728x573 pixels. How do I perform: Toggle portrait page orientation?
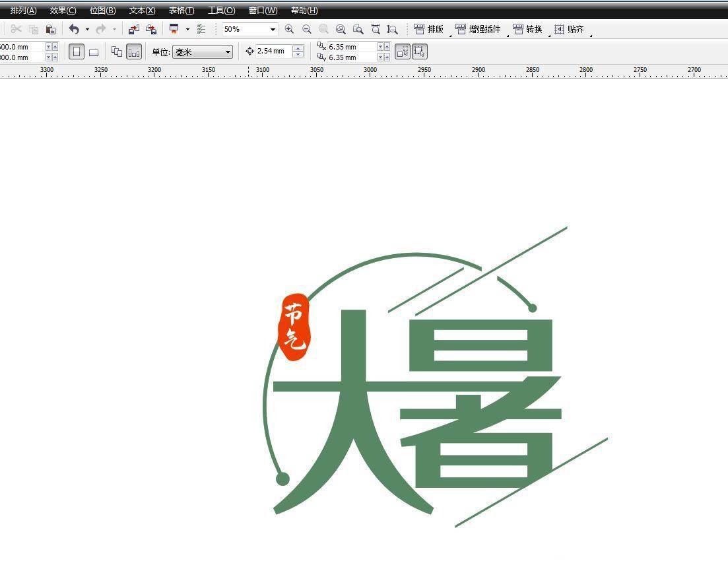(77, 51)
